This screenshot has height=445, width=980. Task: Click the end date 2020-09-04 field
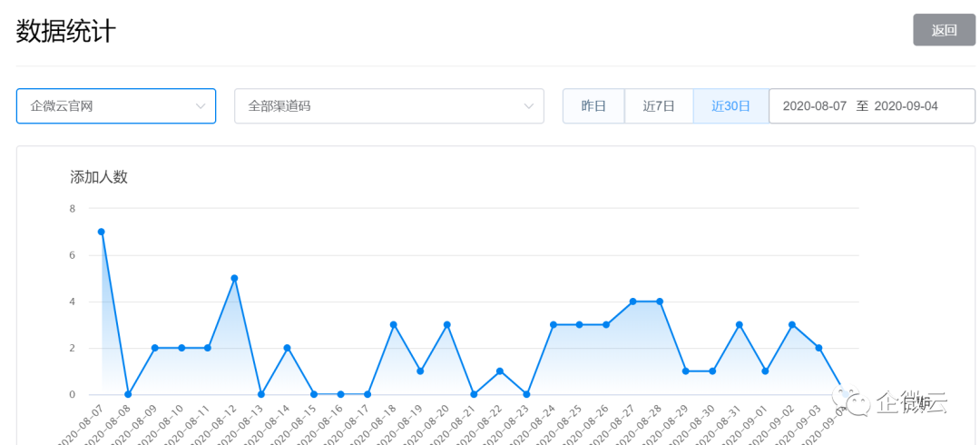pyautogui.click(x=906, y=105)
